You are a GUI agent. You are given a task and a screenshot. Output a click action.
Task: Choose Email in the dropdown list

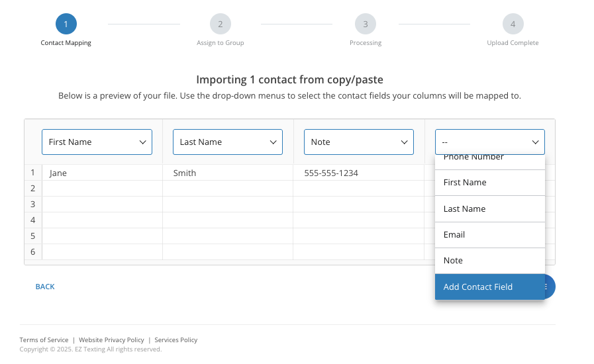tap(490, 235)
